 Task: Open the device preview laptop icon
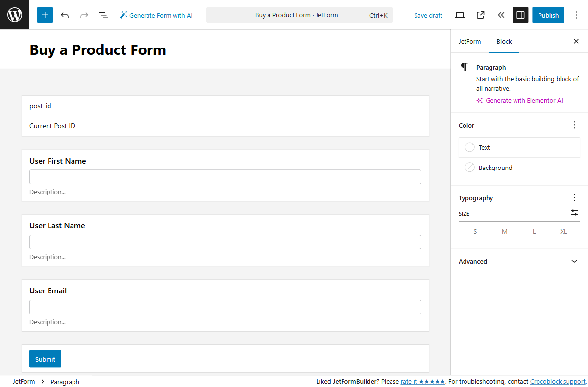coord(460,15)
